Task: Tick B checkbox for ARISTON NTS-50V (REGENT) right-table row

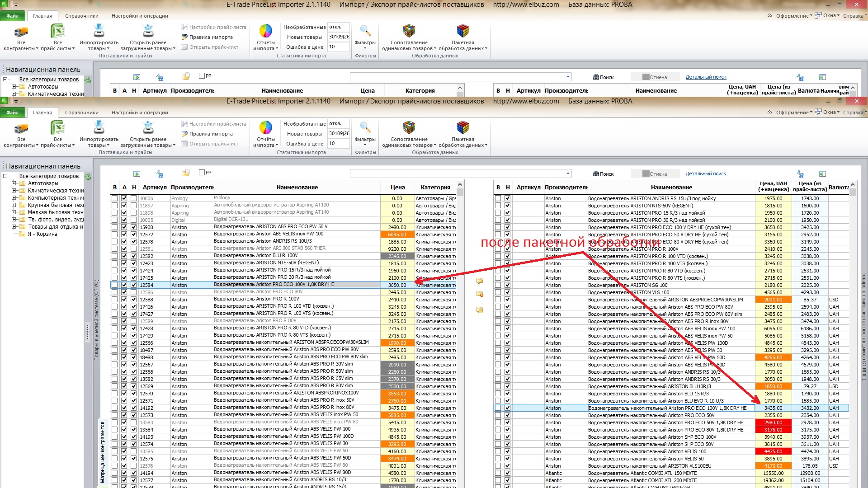Action: tap(498, 206)
